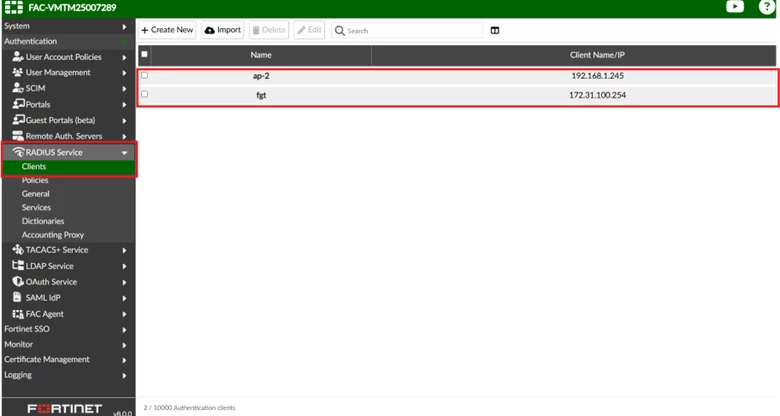The image size is (780, 416).
Task: Click the User Management people icon
Action: (18, 72)
